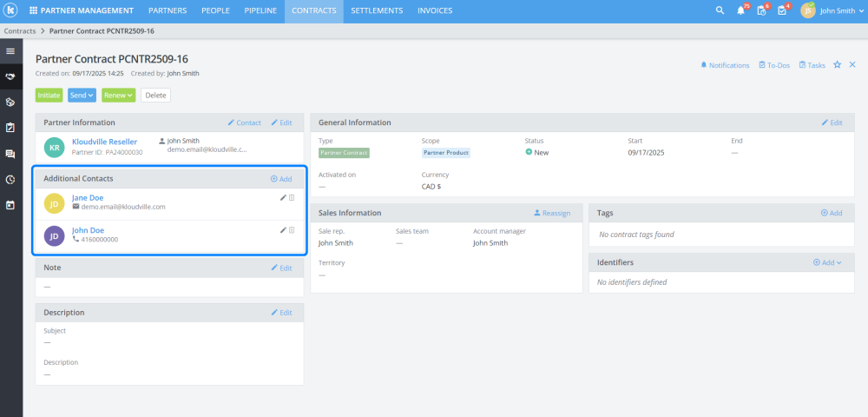
Task: Click the Partner Product scope badge
Action: pos(445,153)
